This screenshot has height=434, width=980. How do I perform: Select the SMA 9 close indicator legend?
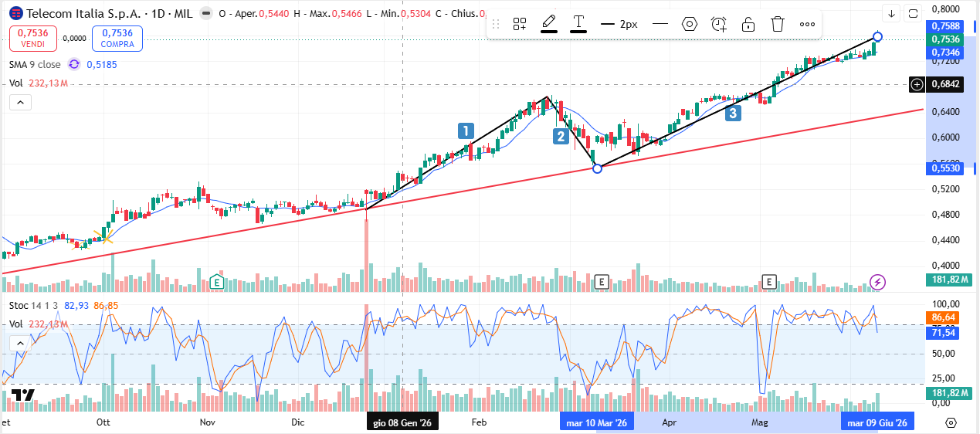point(35,65)
